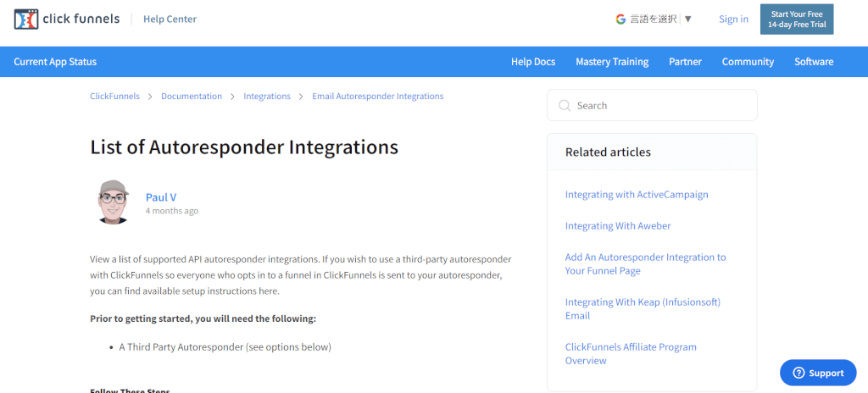Open the language selection dropdown arrow
This screenshot has height=393, width=868.
click(x=687, y=19)
